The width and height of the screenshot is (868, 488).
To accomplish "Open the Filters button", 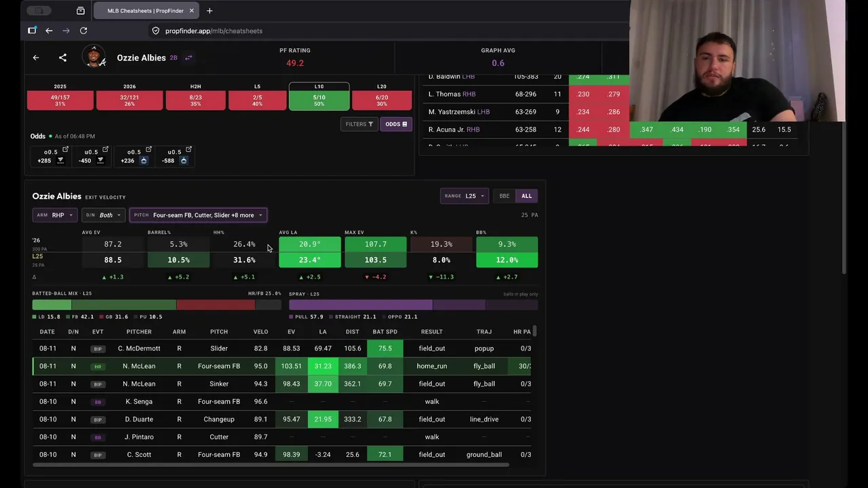I will click(x=359, y=124).
